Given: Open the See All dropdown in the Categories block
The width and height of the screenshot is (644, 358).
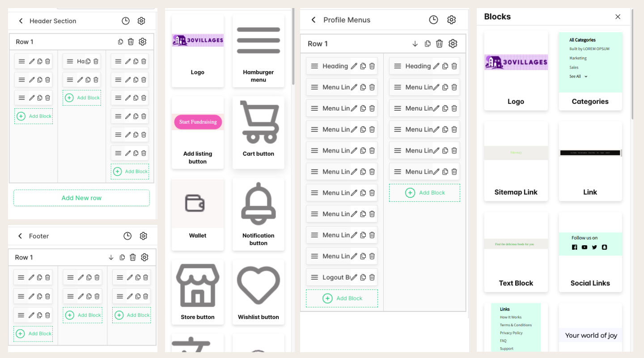Looking at the screenshot, I should (578, 76).
